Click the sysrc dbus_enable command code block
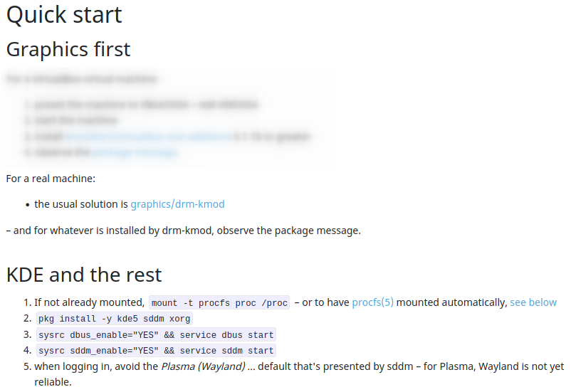This screenshot has width=571, height=392. tap(156, 334)
